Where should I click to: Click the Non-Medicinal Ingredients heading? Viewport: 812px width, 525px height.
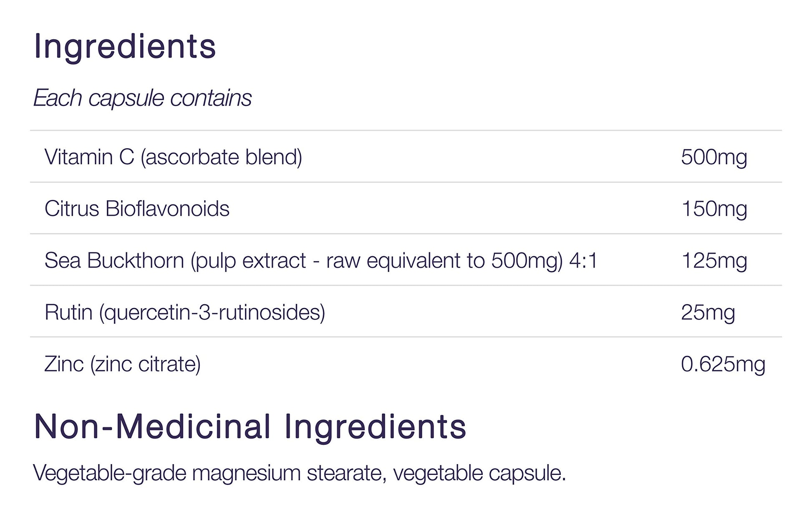[250, 427]
